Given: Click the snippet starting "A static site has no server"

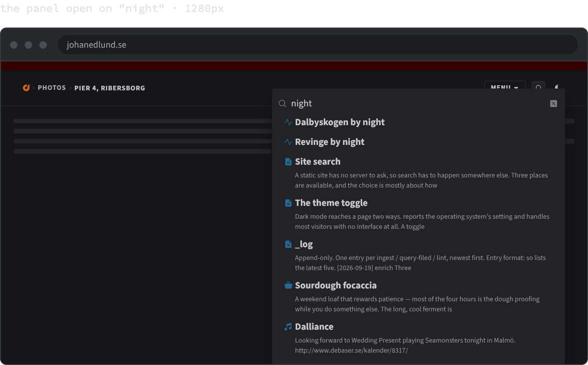Looking at the screenshot, I should point(421,180).
